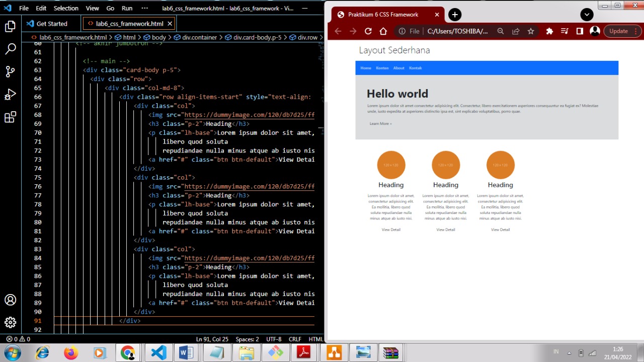Open the Selection menu
644x362 pixels.
coord(66,8)
